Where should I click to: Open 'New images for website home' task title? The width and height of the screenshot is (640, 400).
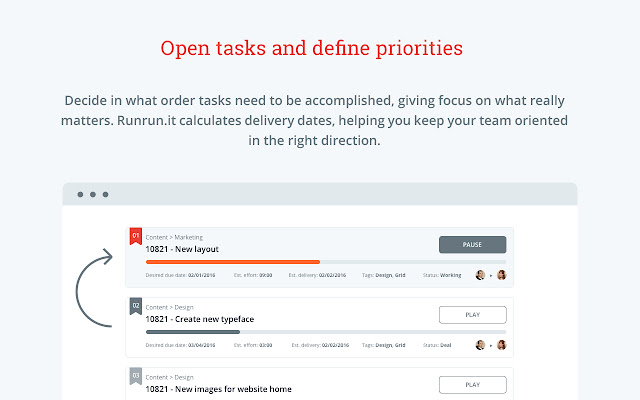(x=216, y=389)
